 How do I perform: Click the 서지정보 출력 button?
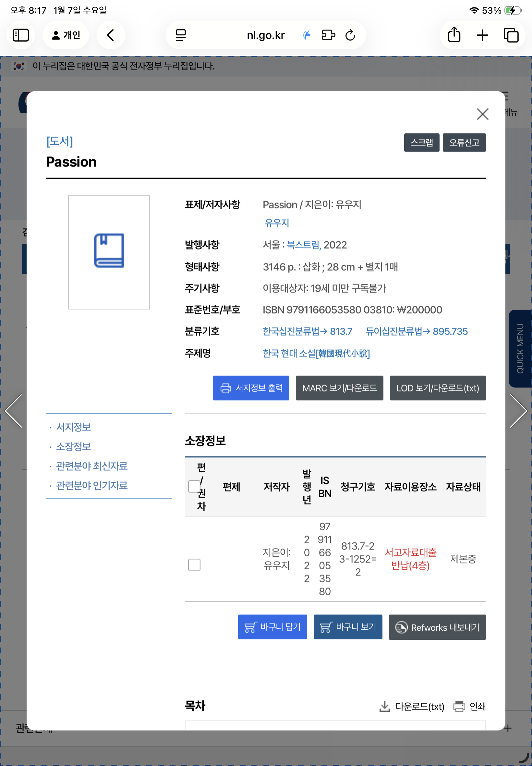(251, 388)
